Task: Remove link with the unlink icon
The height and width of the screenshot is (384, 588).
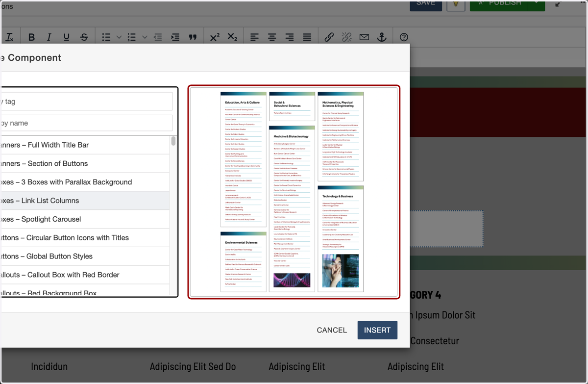Action: pos(346,37)
